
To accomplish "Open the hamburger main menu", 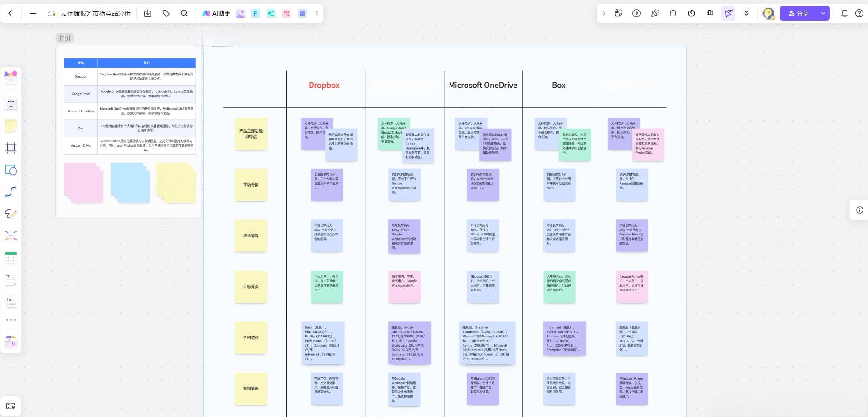I will tap(33, 13).
